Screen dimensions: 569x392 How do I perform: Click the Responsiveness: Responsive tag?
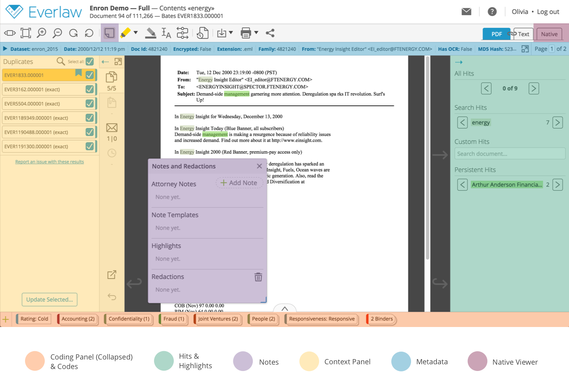[x=322, y=319]
